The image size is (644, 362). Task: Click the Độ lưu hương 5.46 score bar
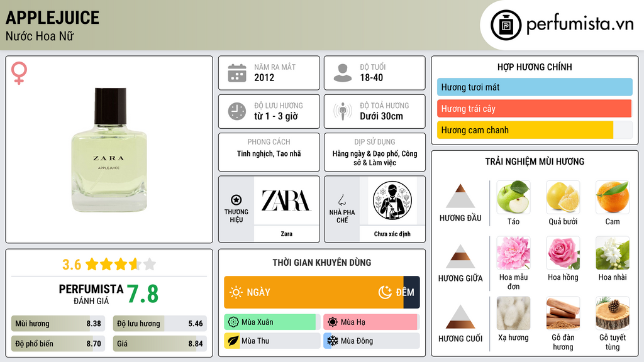tap(160, 324)
